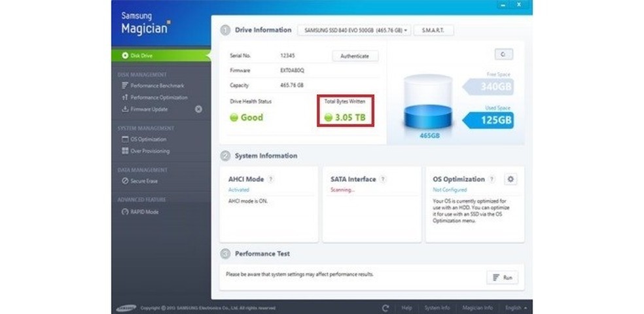Run the performance test

pos(502,277)
